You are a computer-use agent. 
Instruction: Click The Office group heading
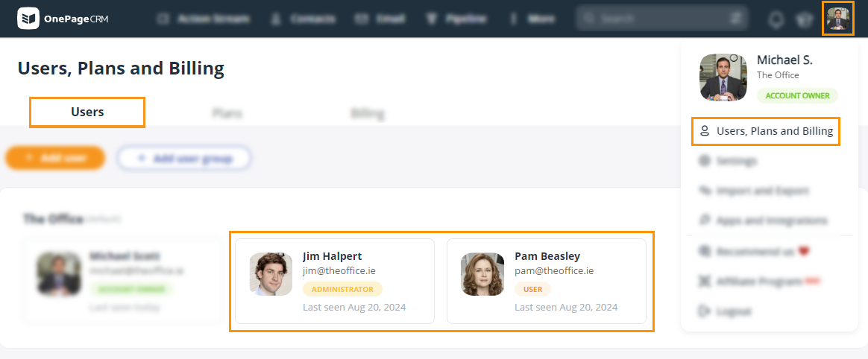pyautogui.click(x=53, y=219)
